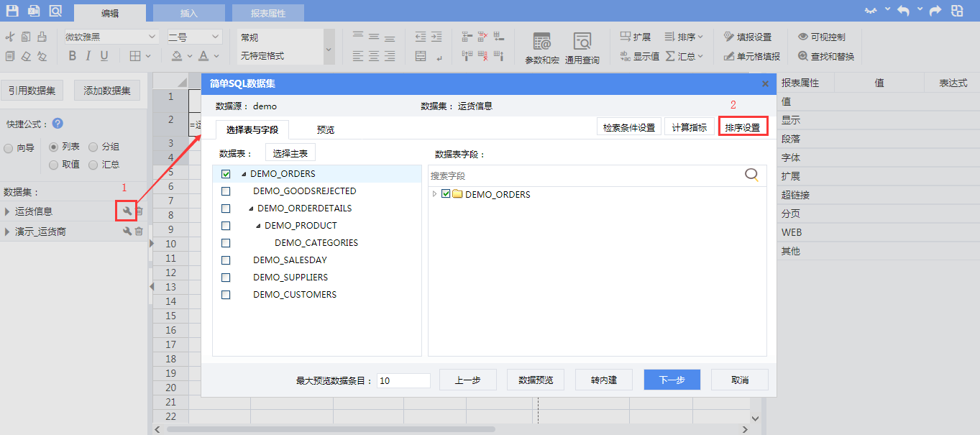Click the 排序设置 button

742,127
